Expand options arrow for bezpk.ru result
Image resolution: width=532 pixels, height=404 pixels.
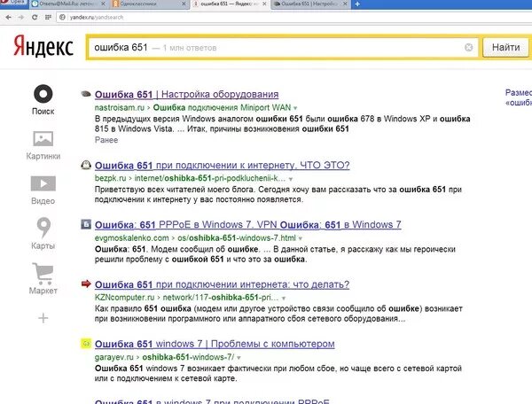[291, 179]
